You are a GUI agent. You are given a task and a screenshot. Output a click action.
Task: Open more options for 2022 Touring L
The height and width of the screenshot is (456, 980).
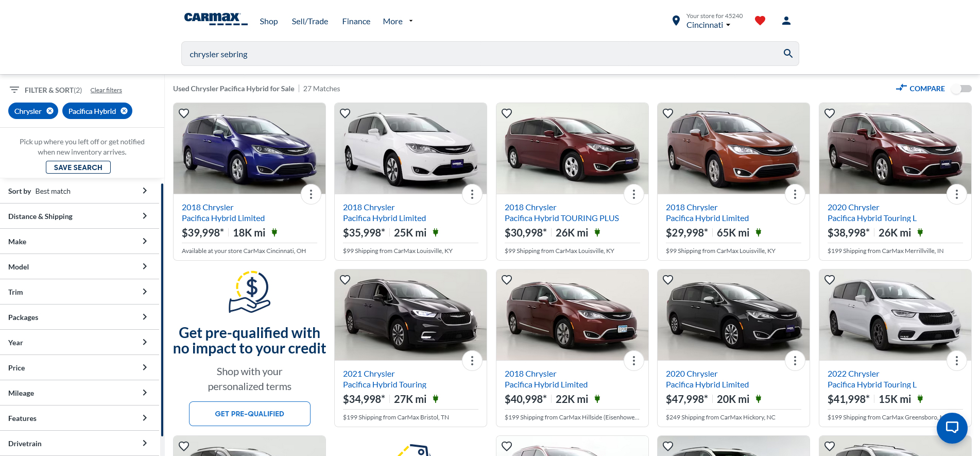(x=957, y=361)
